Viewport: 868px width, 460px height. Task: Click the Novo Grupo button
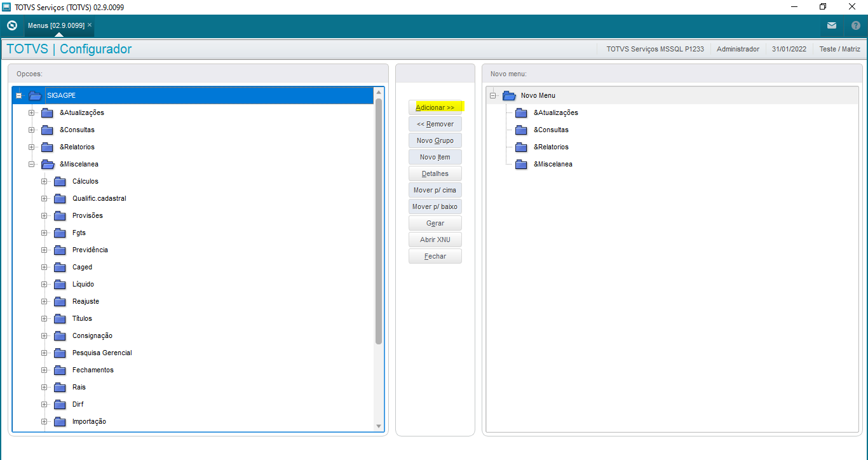tap(435, 140)
